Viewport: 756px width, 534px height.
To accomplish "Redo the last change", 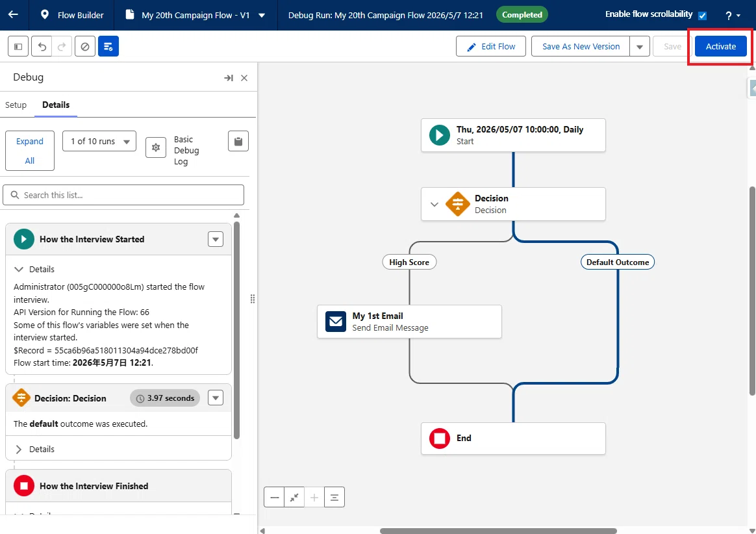I will click(62, 46).
